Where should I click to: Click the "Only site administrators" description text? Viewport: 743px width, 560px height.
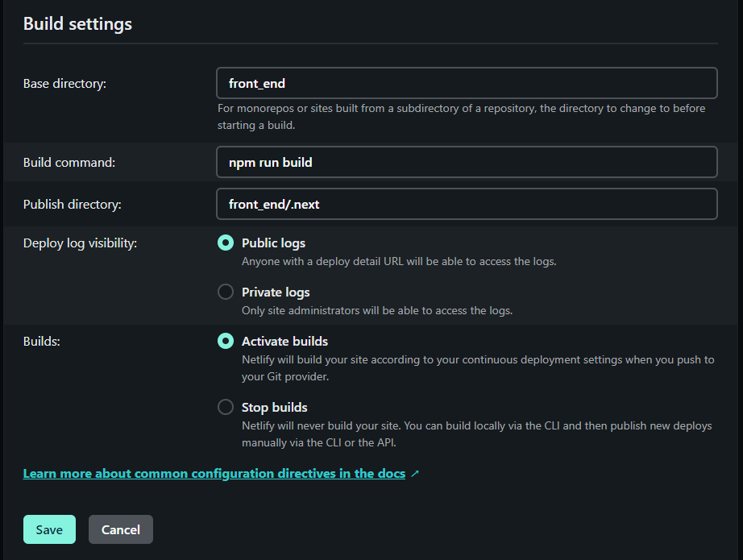[377, 310]
